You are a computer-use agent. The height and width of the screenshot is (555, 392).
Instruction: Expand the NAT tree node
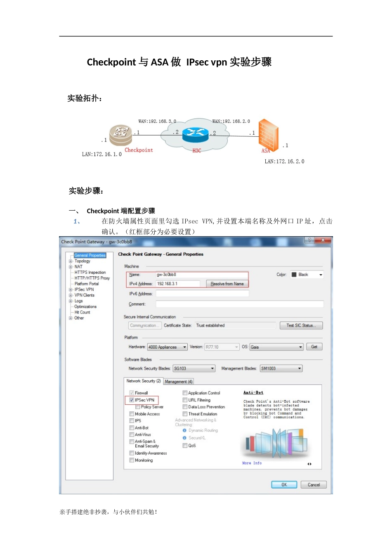tap(71, 267)
